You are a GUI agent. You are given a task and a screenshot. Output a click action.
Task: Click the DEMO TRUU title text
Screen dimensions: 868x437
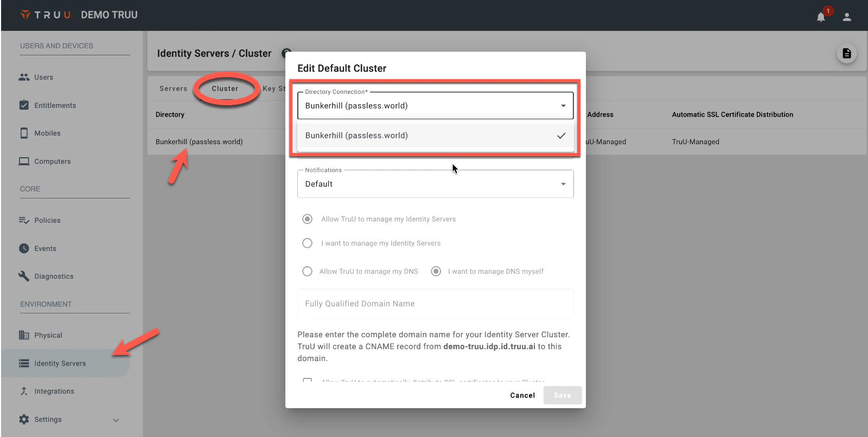pos(109,15)
